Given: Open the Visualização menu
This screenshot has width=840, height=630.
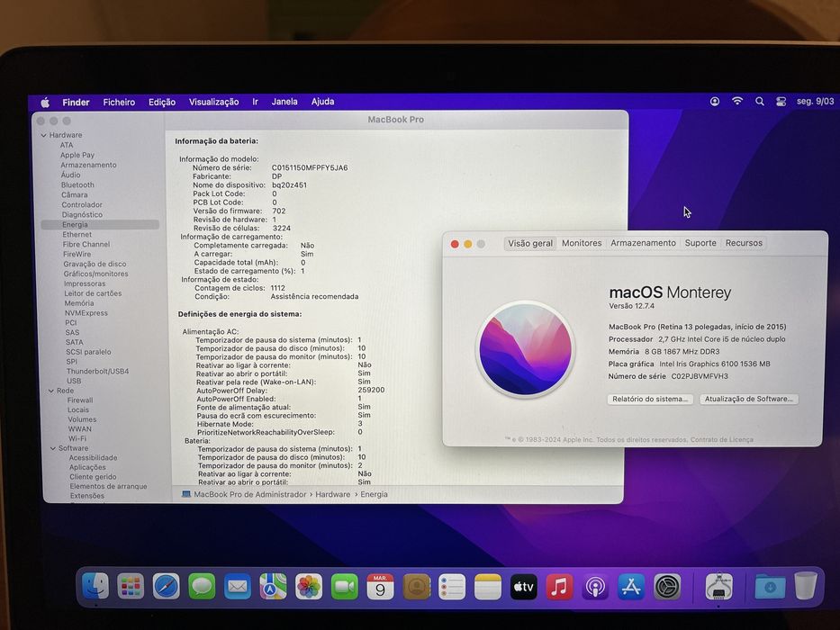Looking at the screenshot, I should pyautogui.click(x=213, y=102).
